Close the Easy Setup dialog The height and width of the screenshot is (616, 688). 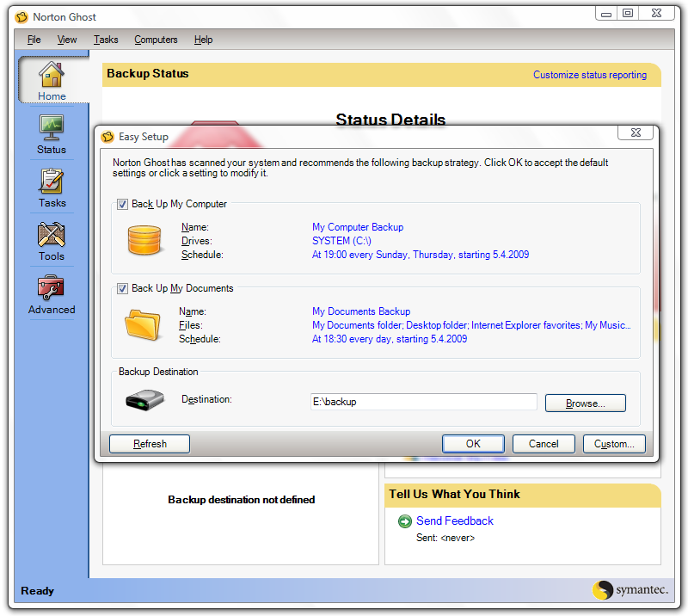pyautogui.click(x=636, y=132)
